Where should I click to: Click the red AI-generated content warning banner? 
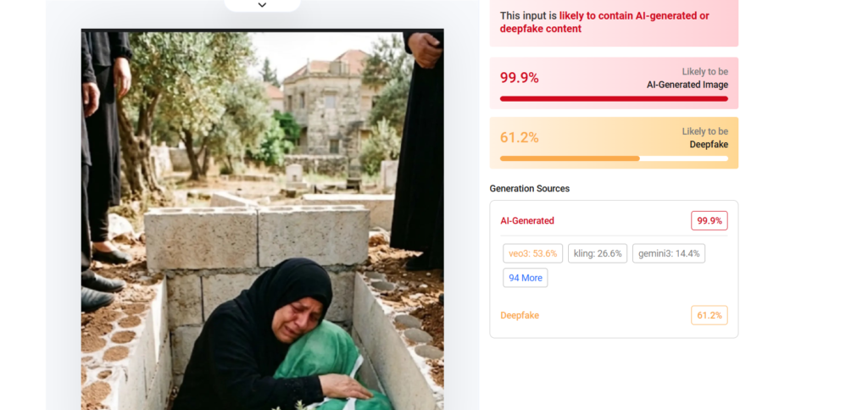click(x=614, y=22)
